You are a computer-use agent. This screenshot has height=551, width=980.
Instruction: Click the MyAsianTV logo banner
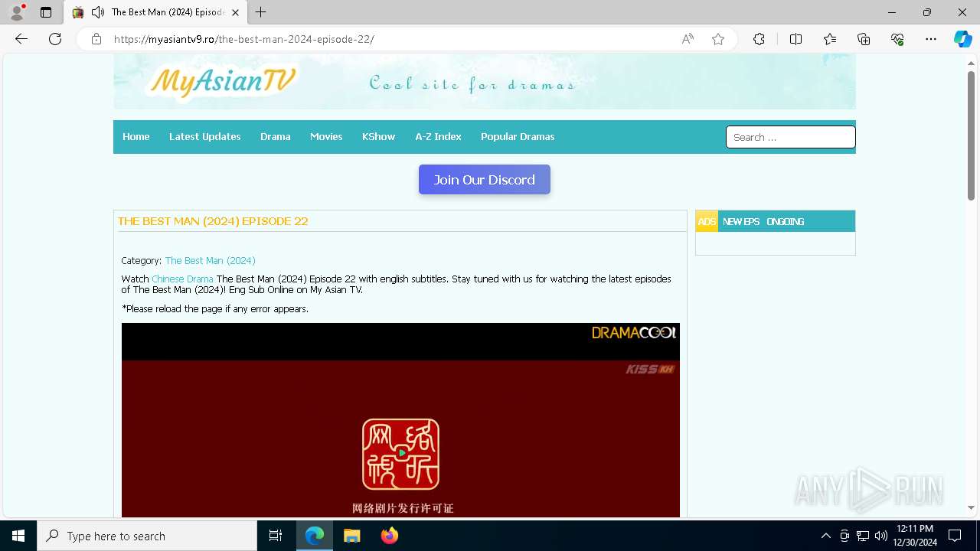pyautogui.click(x=224, y=82)
